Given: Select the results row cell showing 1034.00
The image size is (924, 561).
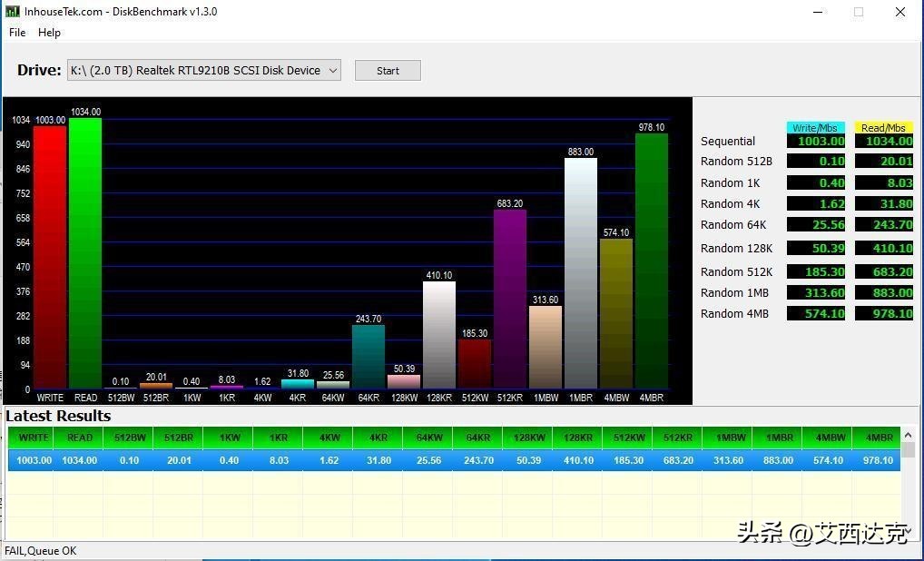Looking at the screenshot, I should click(80, 460).
